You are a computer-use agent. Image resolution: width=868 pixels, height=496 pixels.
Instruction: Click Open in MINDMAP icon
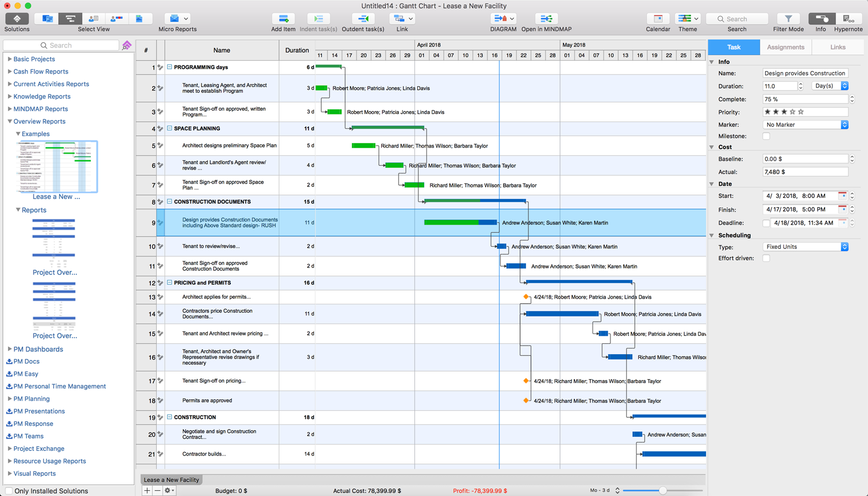coord(546,19)
